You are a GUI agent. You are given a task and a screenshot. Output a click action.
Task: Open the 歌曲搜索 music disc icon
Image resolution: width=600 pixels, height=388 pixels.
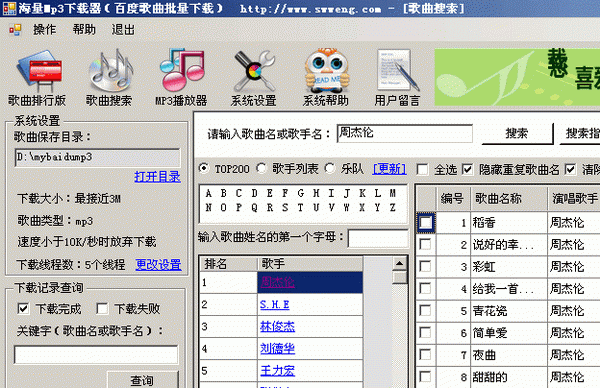pyautogui.click(x=110, y=69)
